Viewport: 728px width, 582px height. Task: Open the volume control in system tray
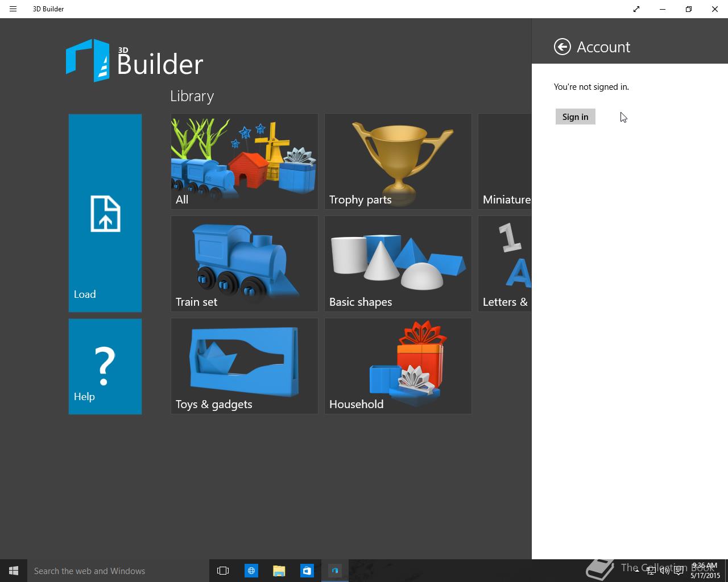(x=665, y=571)
